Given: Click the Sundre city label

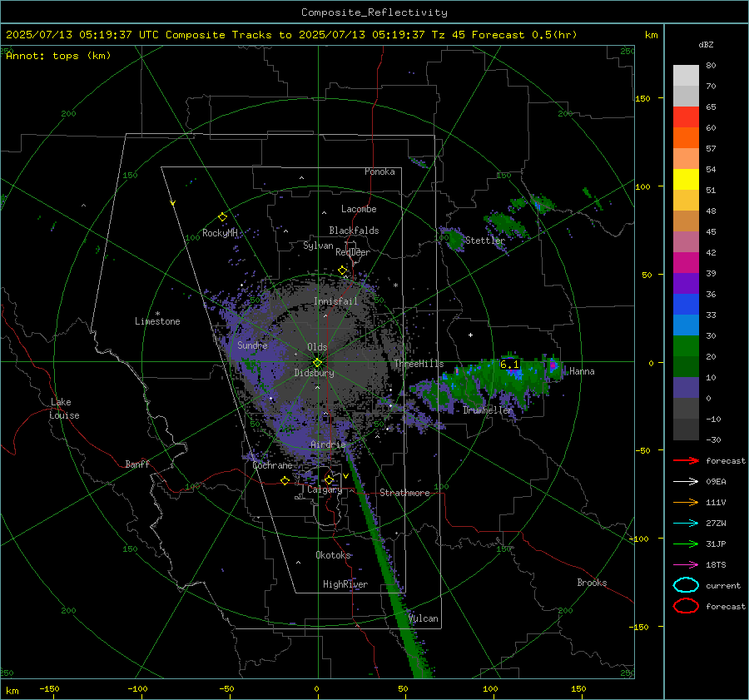Looking at the screenshot, I should click(x=252, y=345).
